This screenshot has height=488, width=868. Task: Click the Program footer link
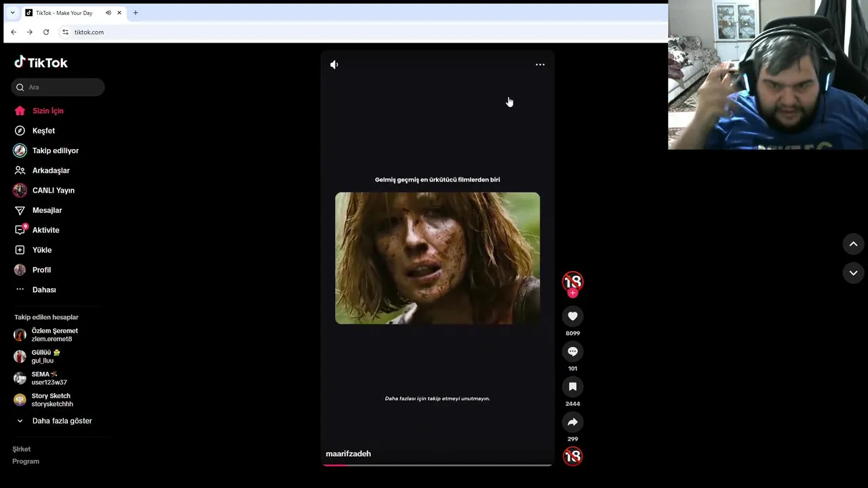tap(26, 461)
